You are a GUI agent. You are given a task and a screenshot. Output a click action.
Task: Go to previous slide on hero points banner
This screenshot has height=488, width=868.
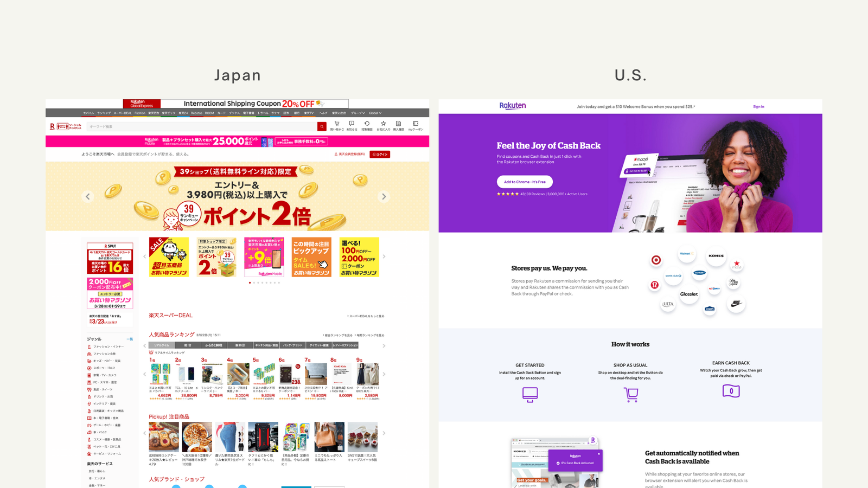pyautogui.click(x=88, y=196)
